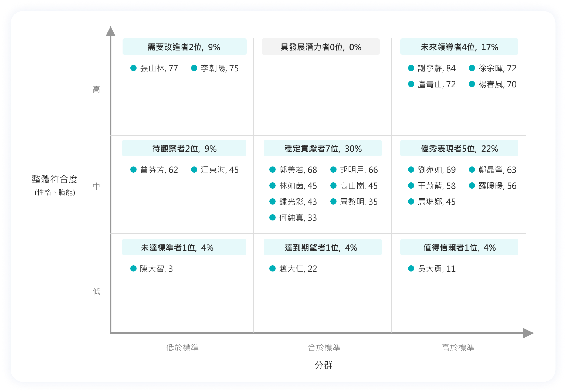Image resolution: width=566 pixels, height=392 pixels.
Task: Click the dot beside 謝寧靜, 84
Action: click(x=411, y=68)
